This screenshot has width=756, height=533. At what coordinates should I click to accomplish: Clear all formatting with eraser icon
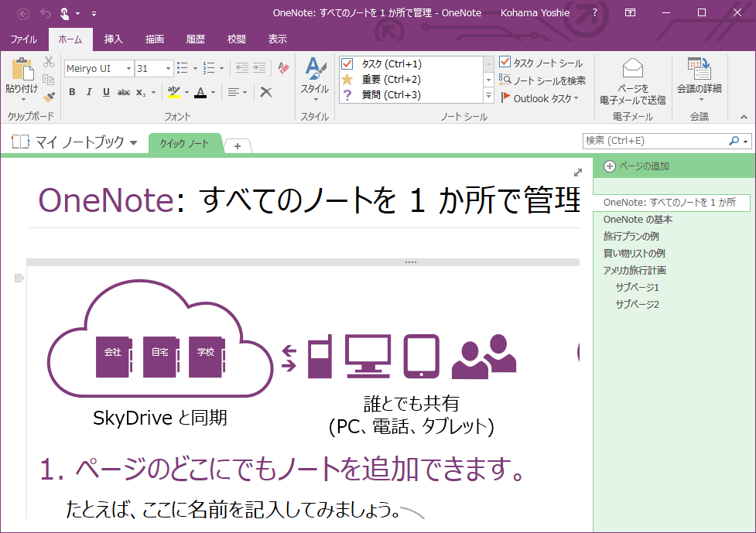coord(283,68)
